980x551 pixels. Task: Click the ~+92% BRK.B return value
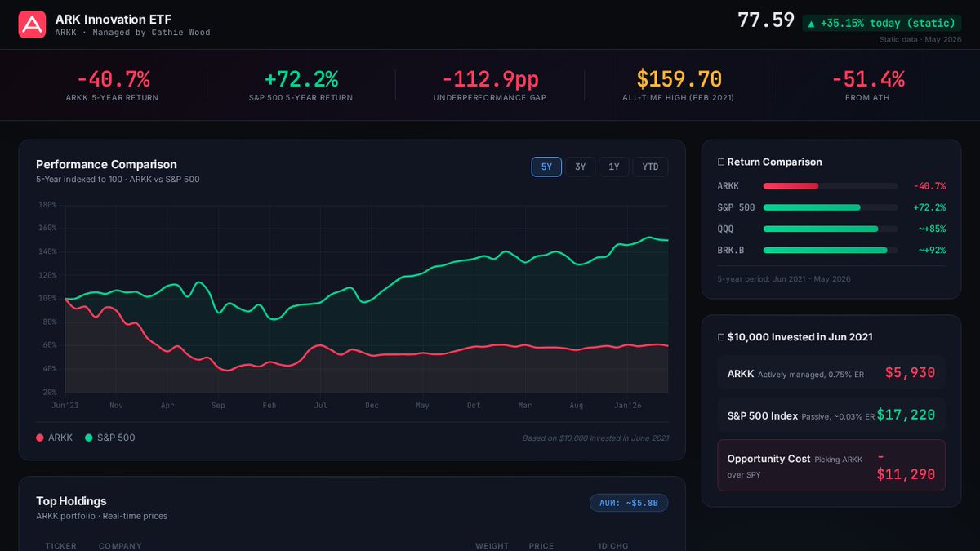[932, 251]
